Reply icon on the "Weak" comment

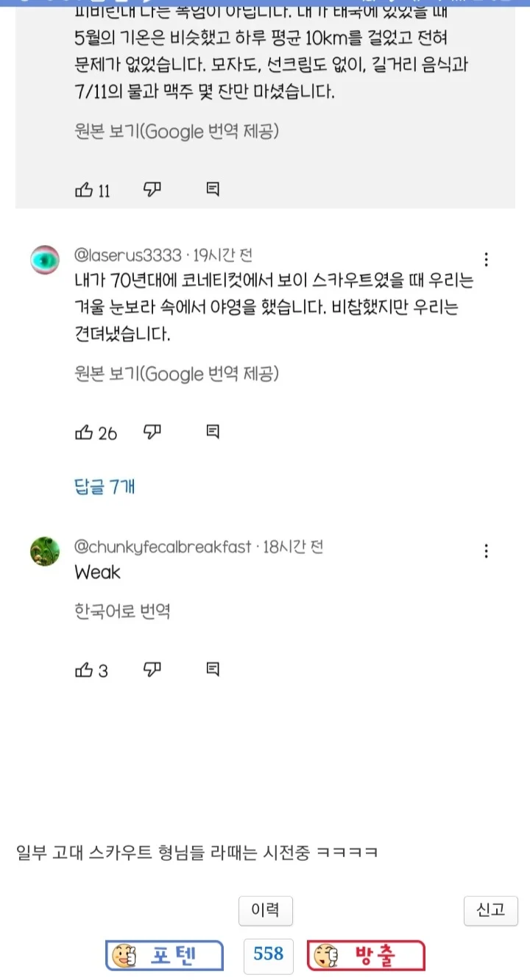pyautogui.click(x=212, y=670)
